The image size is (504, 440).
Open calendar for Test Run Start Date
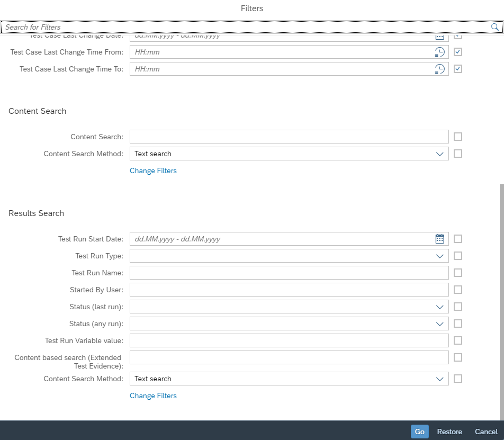[x=439, y=239]
